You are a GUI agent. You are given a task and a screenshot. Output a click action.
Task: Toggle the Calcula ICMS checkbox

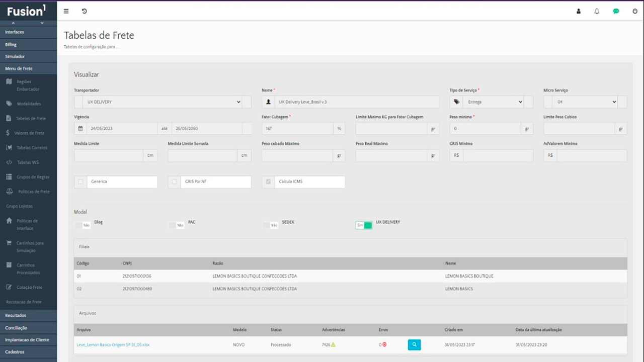(268, 182)
